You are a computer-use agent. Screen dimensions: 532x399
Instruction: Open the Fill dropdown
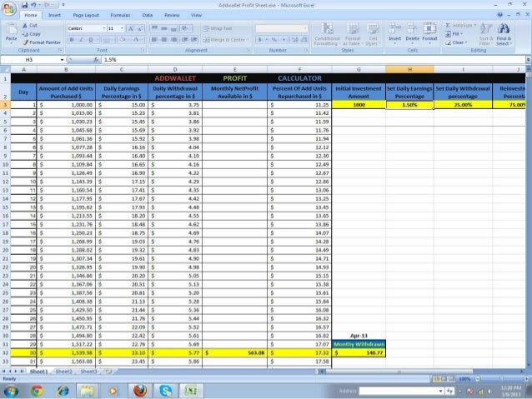462,34
